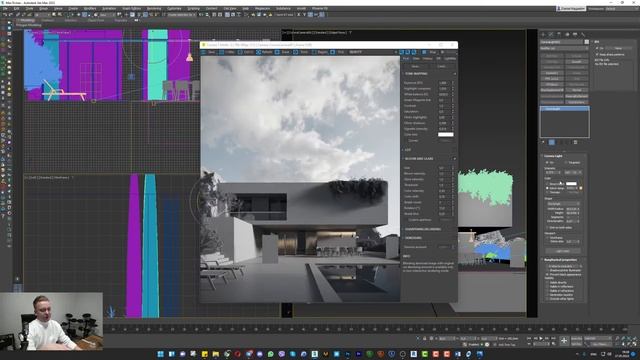Open the Display tab in command panel

(x=575, y=34)
